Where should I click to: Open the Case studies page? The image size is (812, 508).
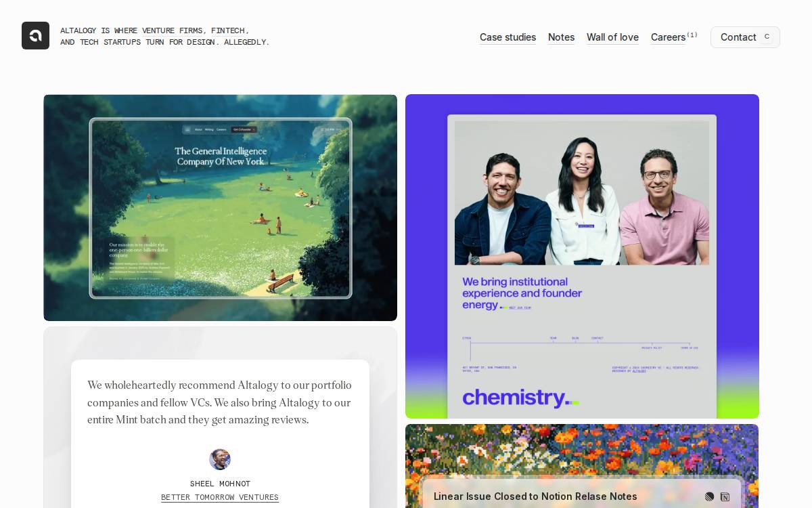[x=507, y=37]
